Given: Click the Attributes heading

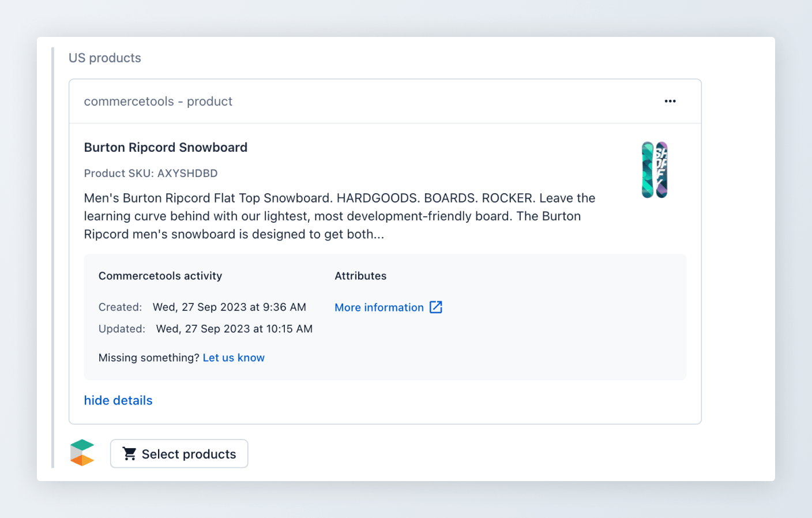Looking at the screenshot, I should pos(360,276).
